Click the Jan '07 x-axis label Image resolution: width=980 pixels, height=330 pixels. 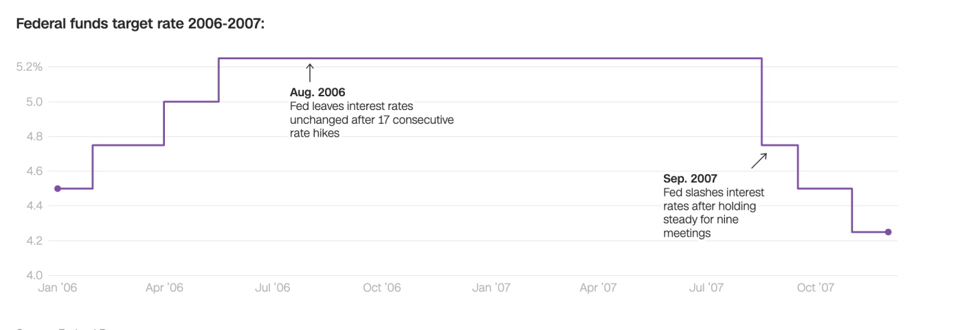[x=491, y=288]
